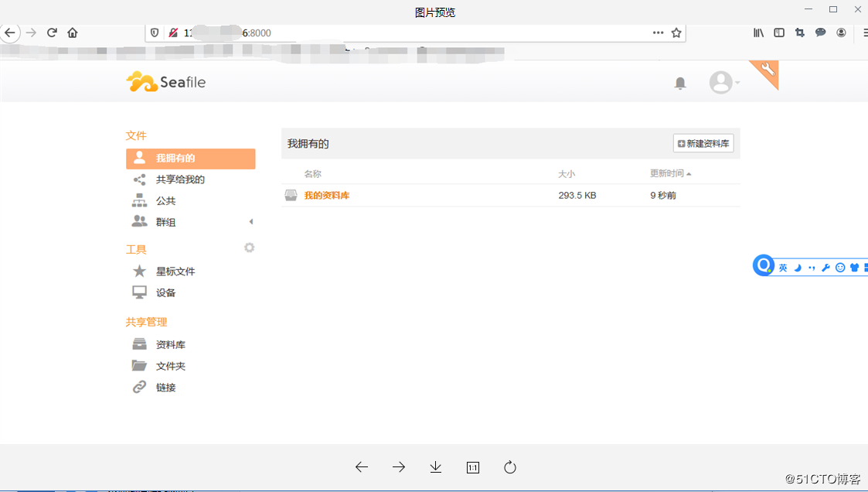Enable night mode on the Sogou bar

797,267
